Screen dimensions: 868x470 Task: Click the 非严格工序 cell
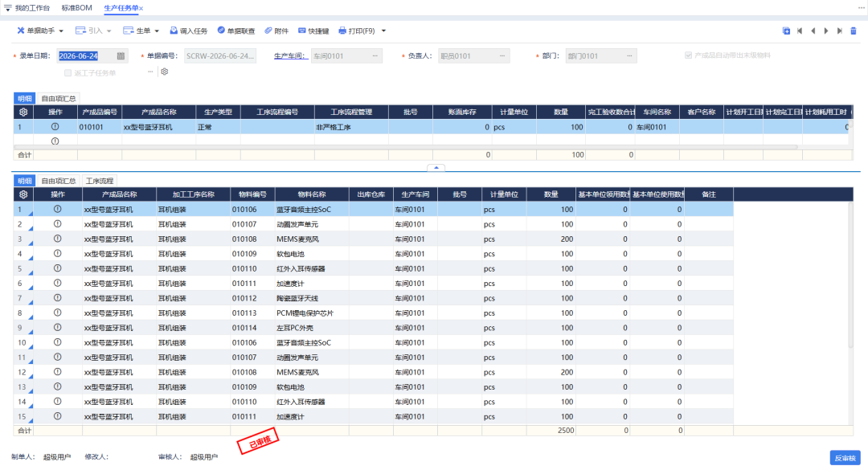[x=351, y=127]
